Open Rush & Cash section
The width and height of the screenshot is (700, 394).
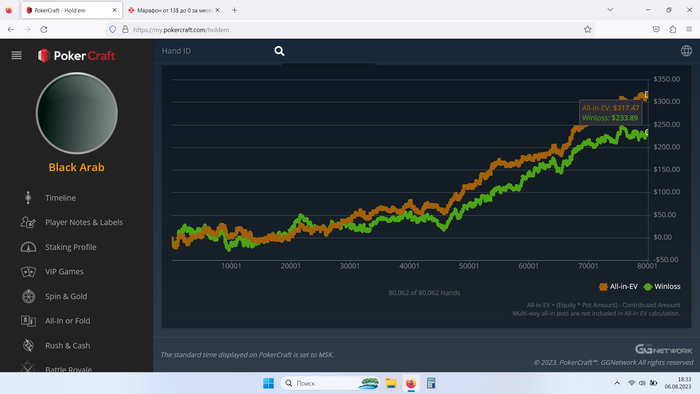pyautogui.click(x=67, y=345)
